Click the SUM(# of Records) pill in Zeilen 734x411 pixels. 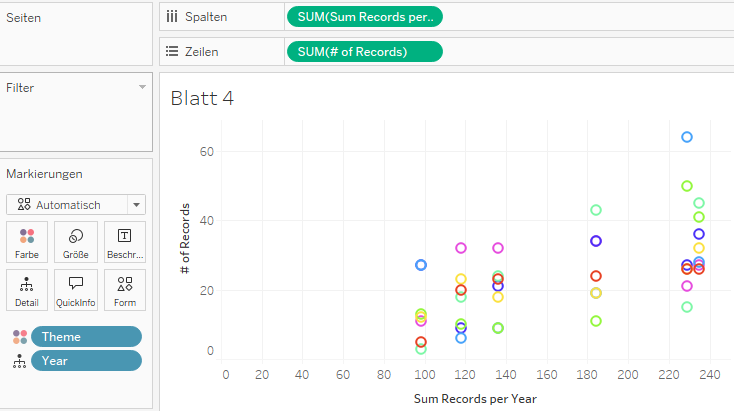point(364,52)
